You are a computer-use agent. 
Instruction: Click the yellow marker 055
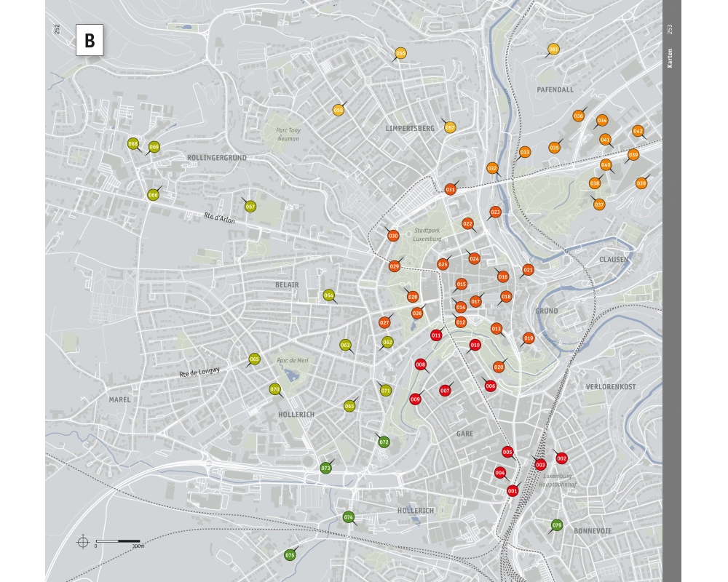pos(339,111)
